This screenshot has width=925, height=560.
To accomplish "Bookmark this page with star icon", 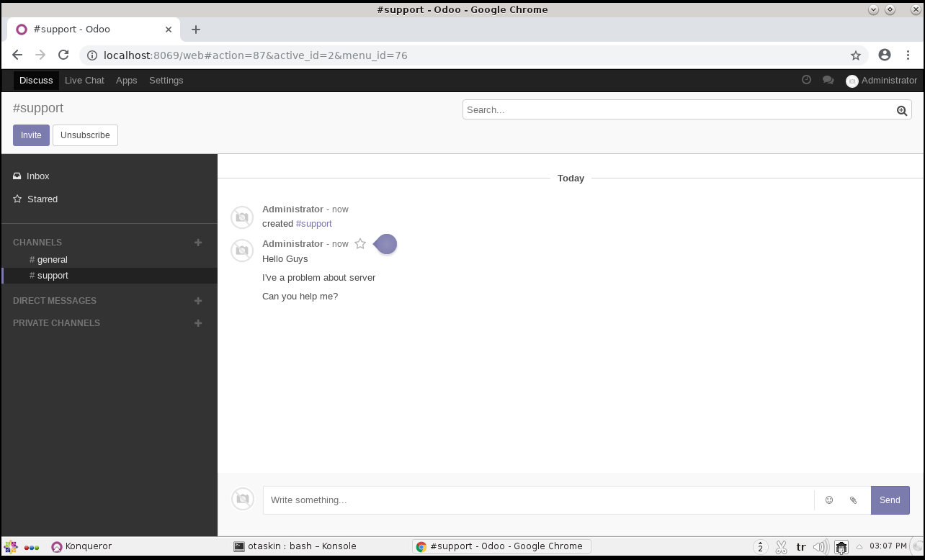I will point(856,55).
